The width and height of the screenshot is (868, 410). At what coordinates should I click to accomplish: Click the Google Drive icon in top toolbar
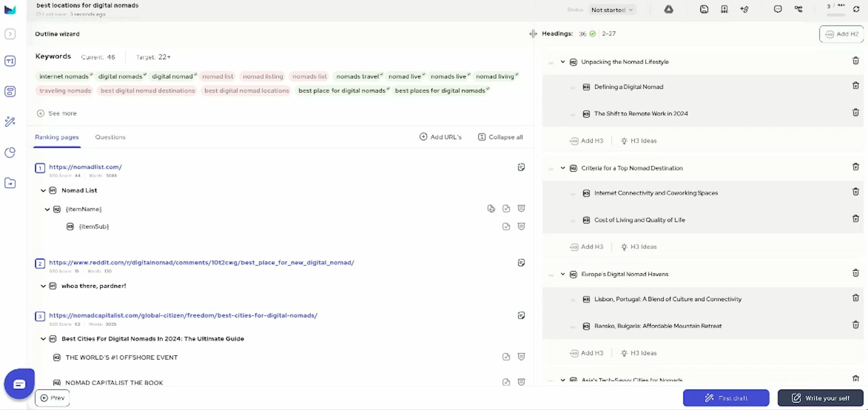pos(668,9)
